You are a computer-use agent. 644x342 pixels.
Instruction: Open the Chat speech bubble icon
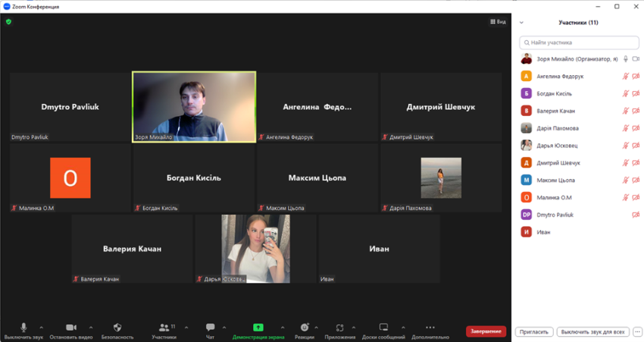211,327
